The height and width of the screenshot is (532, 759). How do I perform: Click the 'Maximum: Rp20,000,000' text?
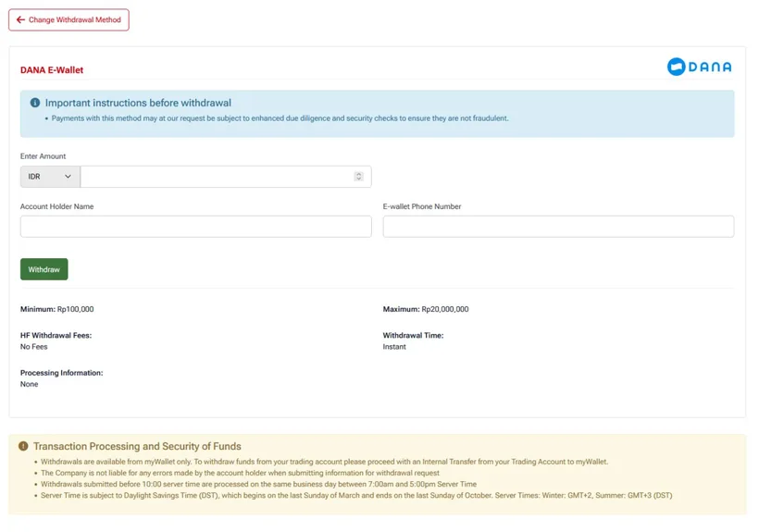tap(426, 309)
